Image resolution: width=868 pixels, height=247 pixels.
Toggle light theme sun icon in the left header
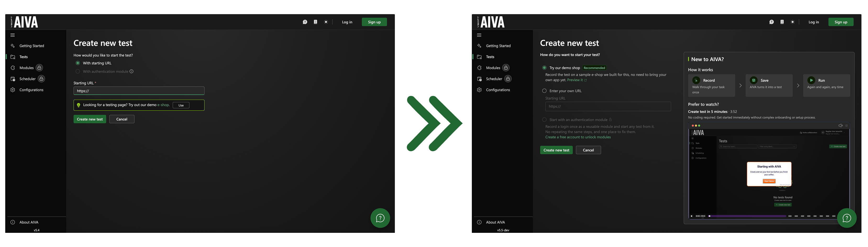[326, 22]
